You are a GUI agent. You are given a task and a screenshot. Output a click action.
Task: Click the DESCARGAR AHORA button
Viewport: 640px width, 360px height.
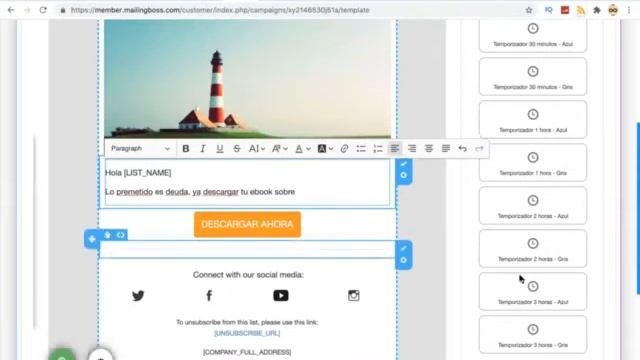247,224
